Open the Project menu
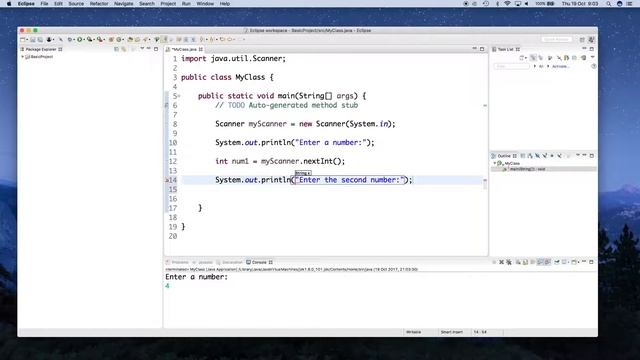The width and height of the screenshot is (640, 360). (x=168, y=4)
